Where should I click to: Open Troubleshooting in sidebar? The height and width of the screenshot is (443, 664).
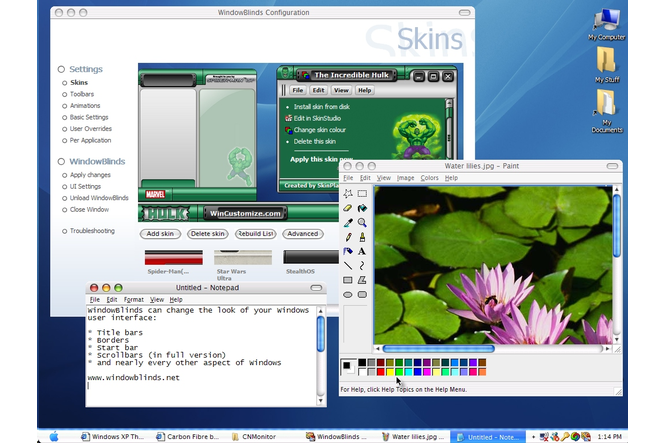pyautogui.click(x=92, y=231)
